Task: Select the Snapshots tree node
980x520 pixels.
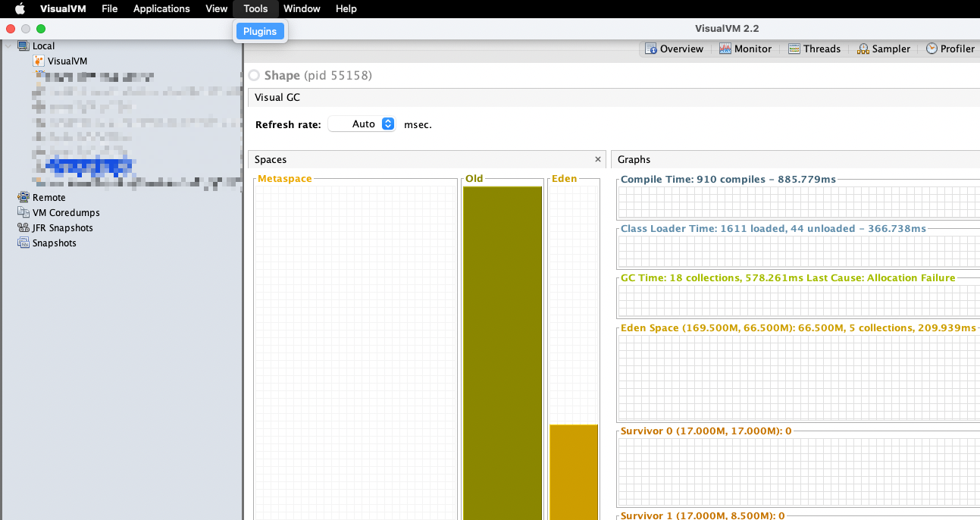Action: [54, 243]
